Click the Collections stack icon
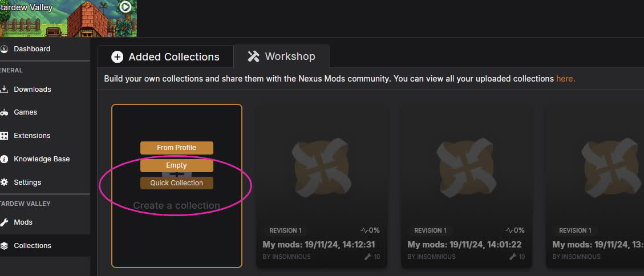The image size is (644, 276). [x=4, y=246]
